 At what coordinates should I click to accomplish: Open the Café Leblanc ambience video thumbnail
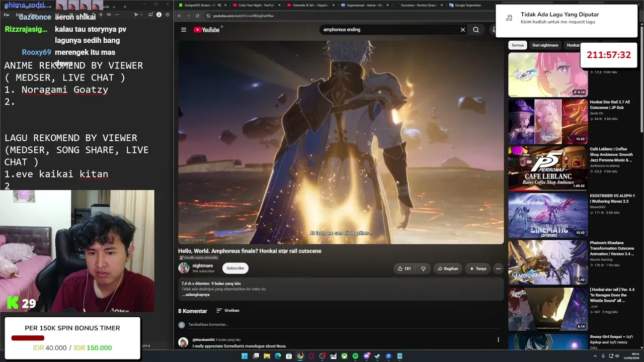(x=548, y=168)
